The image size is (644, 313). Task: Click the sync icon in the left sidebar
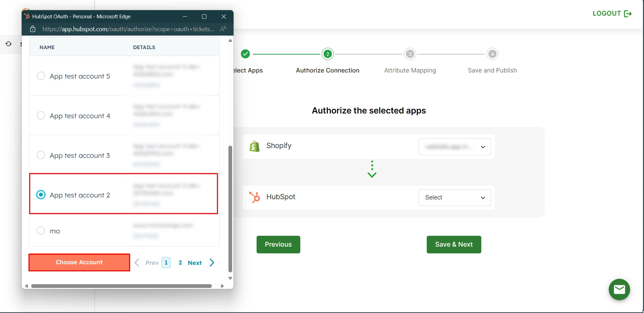[x=8, y=44]
